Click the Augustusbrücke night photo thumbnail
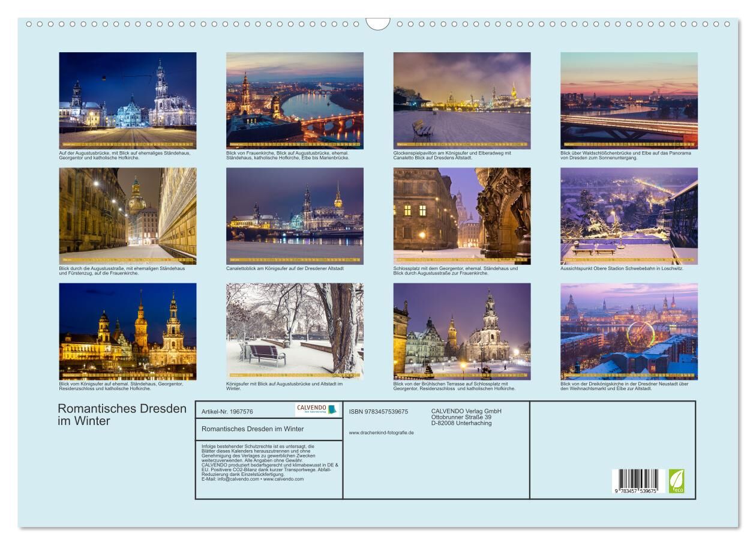Image resolution: width=756 pixels, height=545 pixels. [x=127, y=100]
